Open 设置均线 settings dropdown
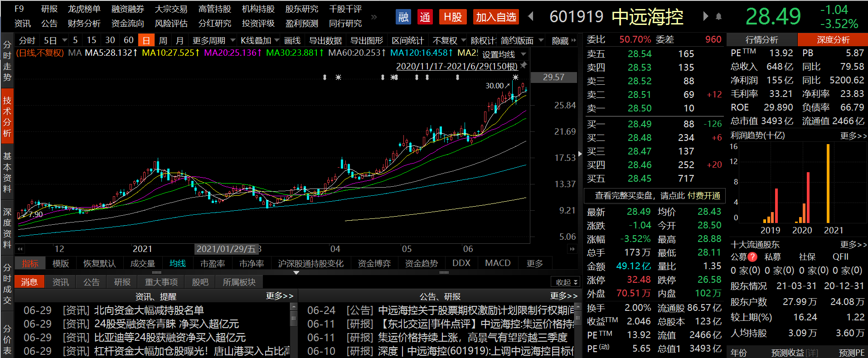868x358 pixels. 504,54
